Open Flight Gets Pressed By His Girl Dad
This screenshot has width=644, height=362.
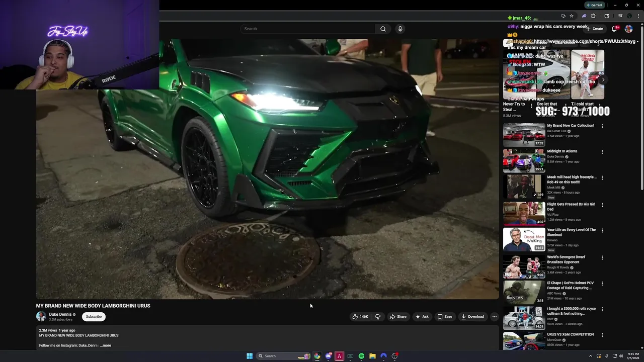571,207
